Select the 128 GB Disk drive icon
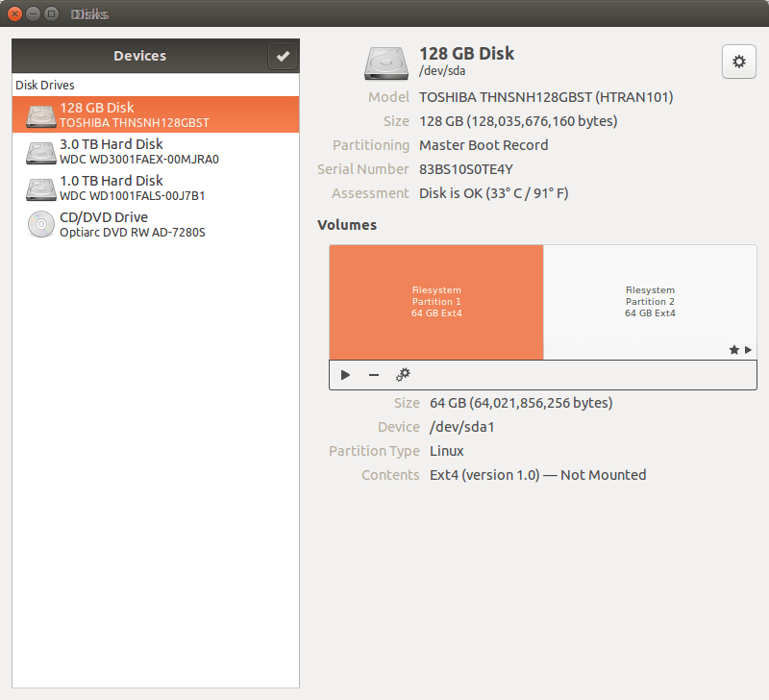 coord(41,115)
